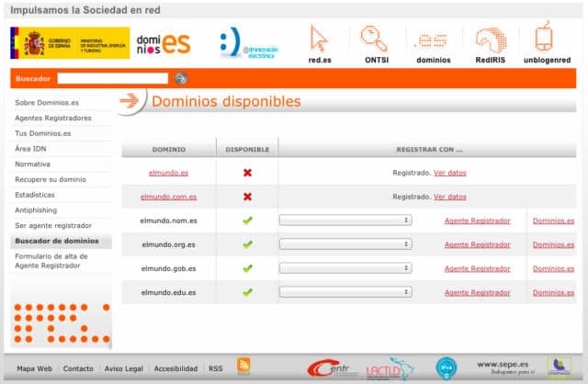Screen dimensions: 588x384
Task: Click the Gobierno de España logo
Action: click(x=70, y=43)
